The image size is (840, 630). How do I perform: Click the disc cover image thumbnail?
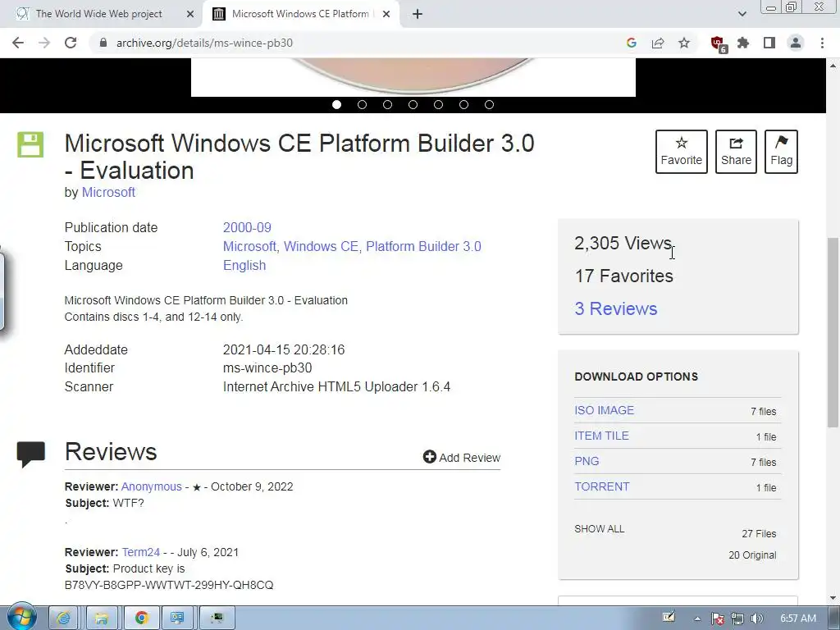[413, 77]
